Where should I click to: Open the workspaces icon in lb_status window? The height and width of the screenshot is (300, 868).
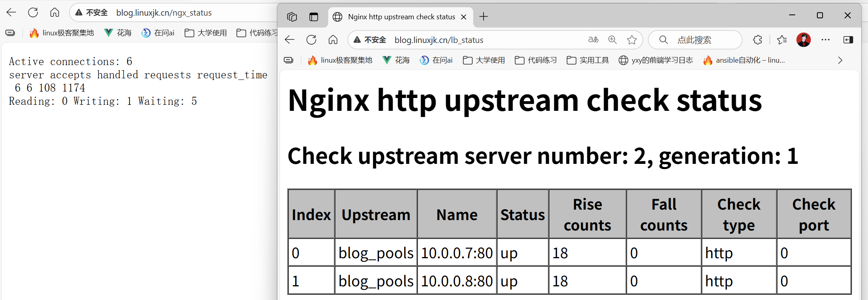click(292, 16)
